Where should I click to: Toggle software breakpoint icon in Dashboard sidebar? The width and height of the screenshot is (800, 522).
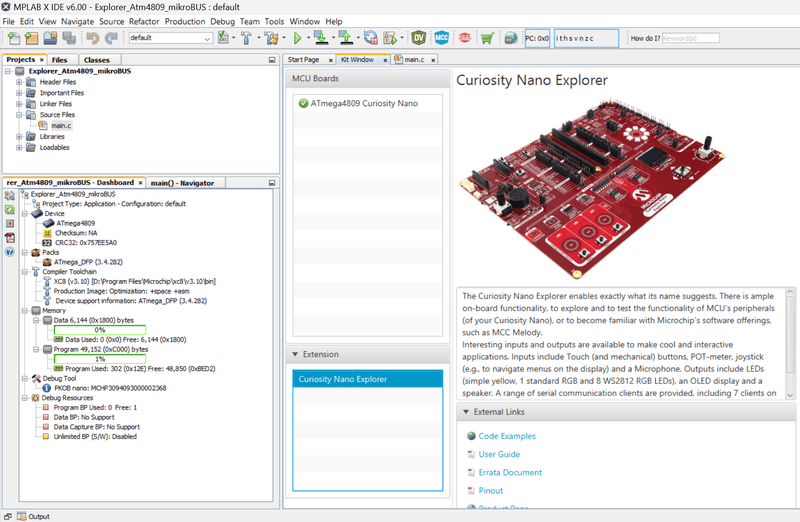pyautogui.click(x=10, y=223)
